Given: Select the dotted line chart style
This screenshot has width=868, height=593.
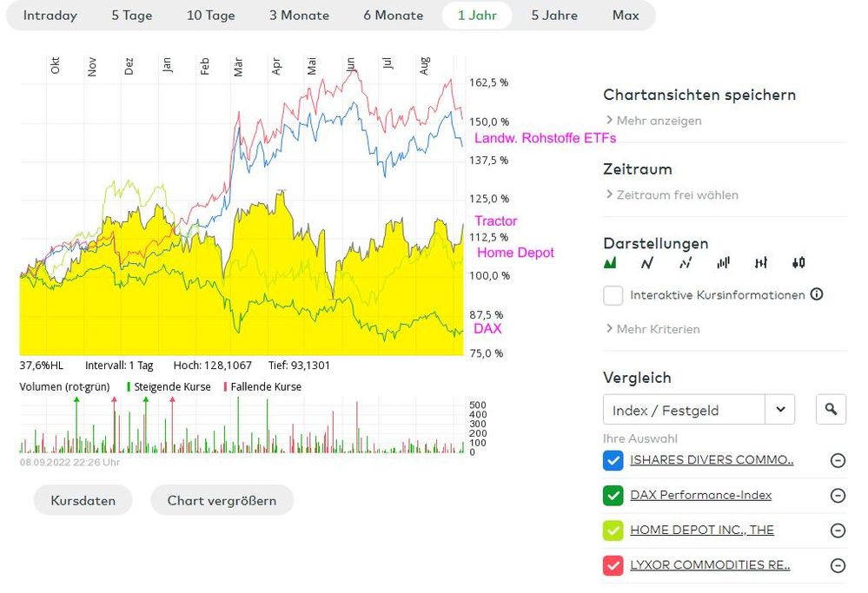Looking at the screenshot, I should pos(686,262).
